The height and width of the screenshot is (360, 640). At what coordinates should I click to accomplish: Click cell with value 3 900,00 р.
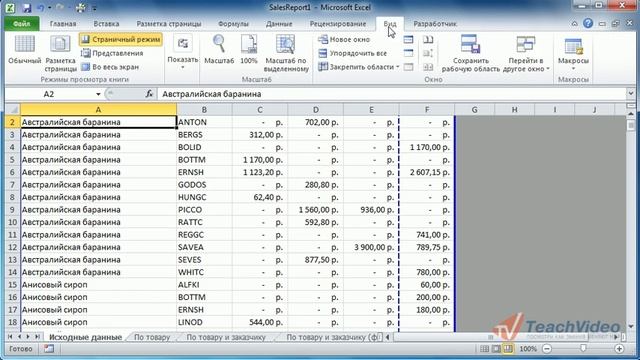point(371,247)
